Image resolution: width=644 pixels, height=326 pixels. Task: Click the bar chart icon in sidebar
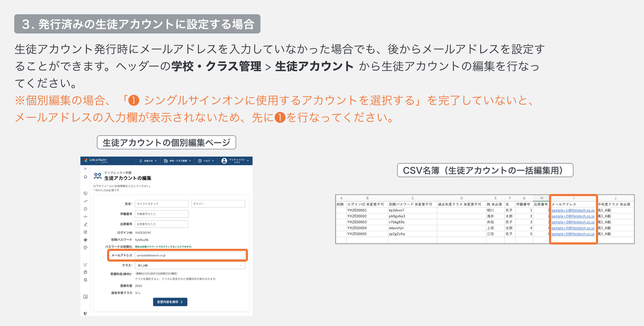[85, 297]
